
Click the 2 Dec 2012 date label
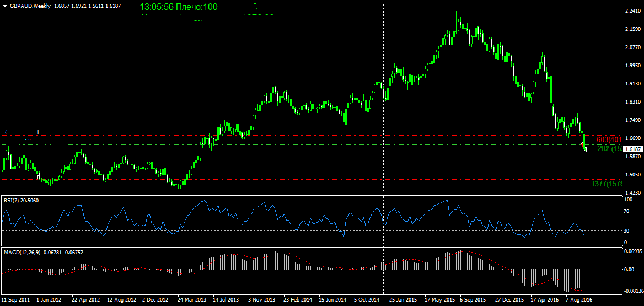click(156, 299)
